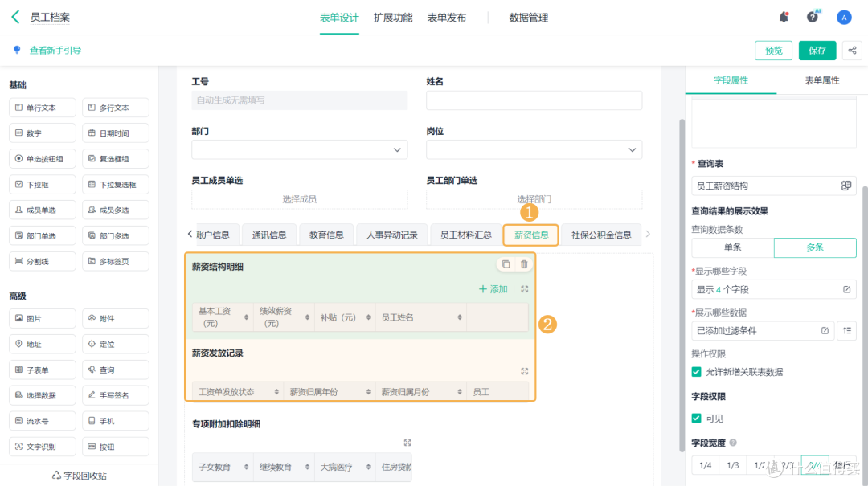Delete the 薪资结构明细 component
The image size is (868, 486).
(524, 264)
